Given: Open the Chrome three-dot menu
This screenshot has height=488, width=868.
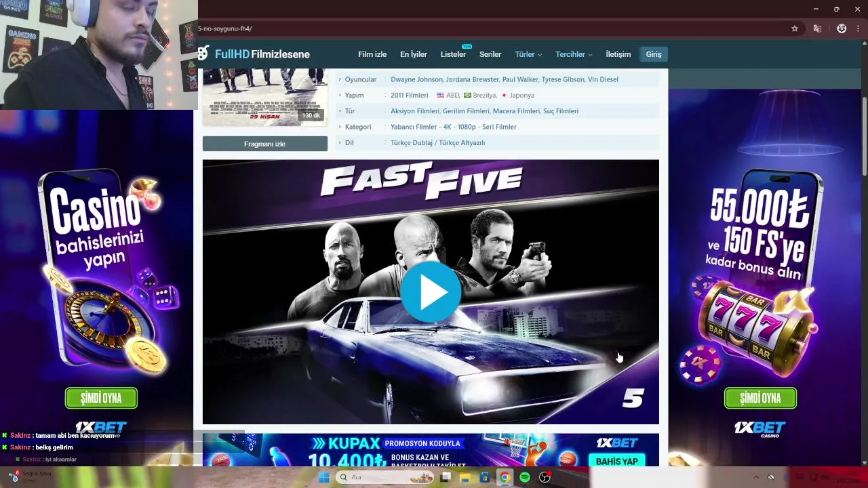Looking at the screenshot, I should click(858, 28).
